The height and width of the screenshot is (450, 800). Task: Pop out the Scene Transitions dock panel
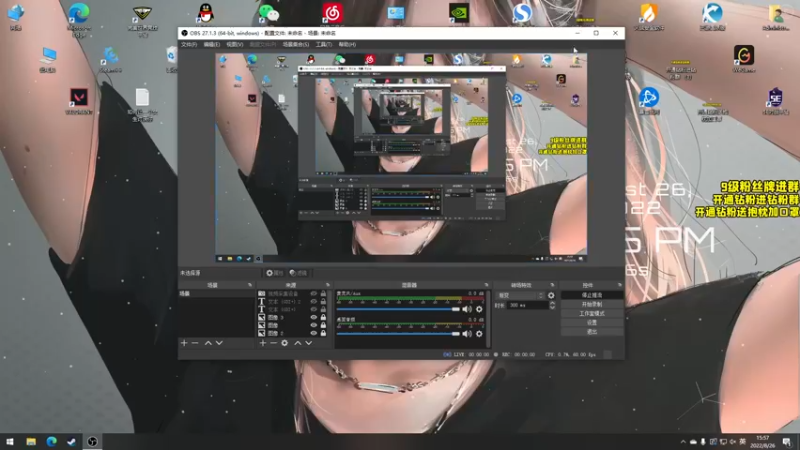(x=552, y=285)
